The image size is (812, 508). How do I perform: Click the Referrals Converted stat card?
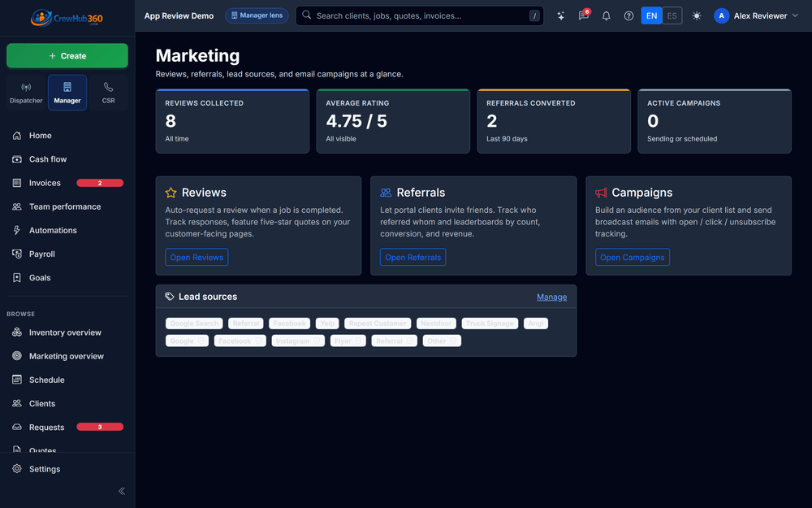click(554, 121)
